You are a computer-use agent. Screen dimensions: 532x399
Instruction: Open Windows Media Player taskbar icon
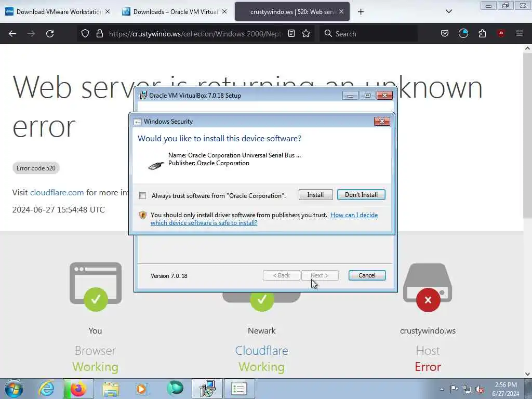click(142, 389)
